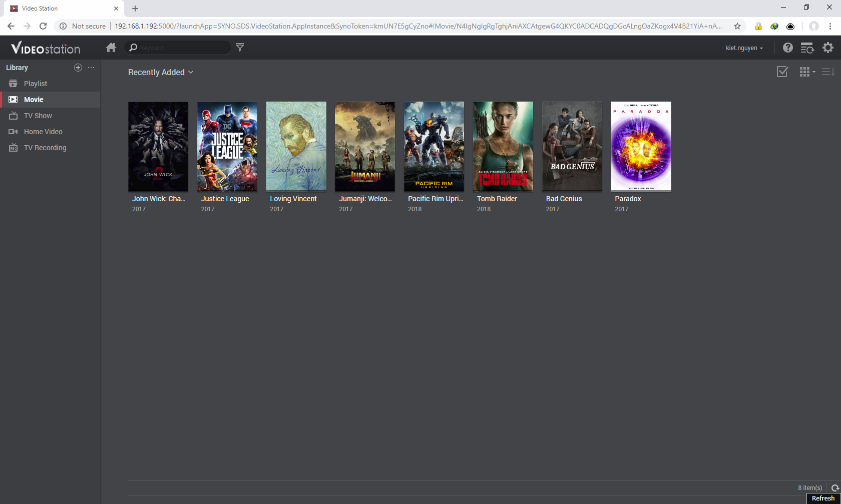Open the playback queue list icon
841x504 pixels.
point(807,48)
